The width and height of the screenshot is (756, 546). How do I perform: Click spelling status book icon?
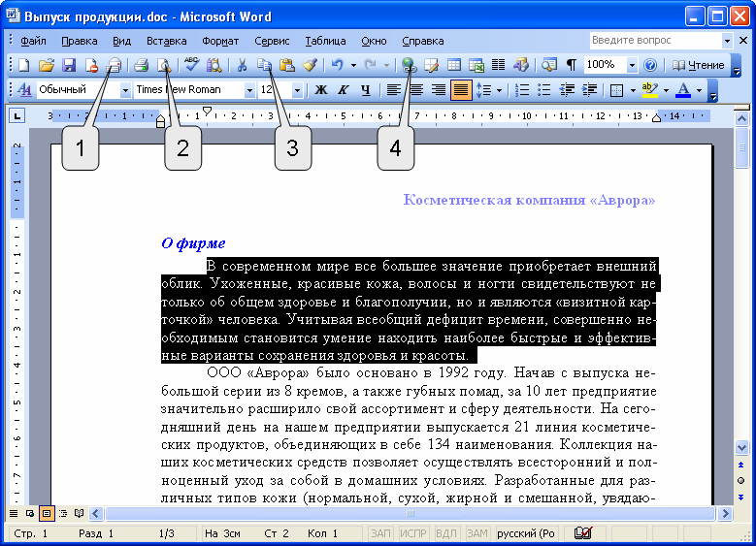(583, 533)
